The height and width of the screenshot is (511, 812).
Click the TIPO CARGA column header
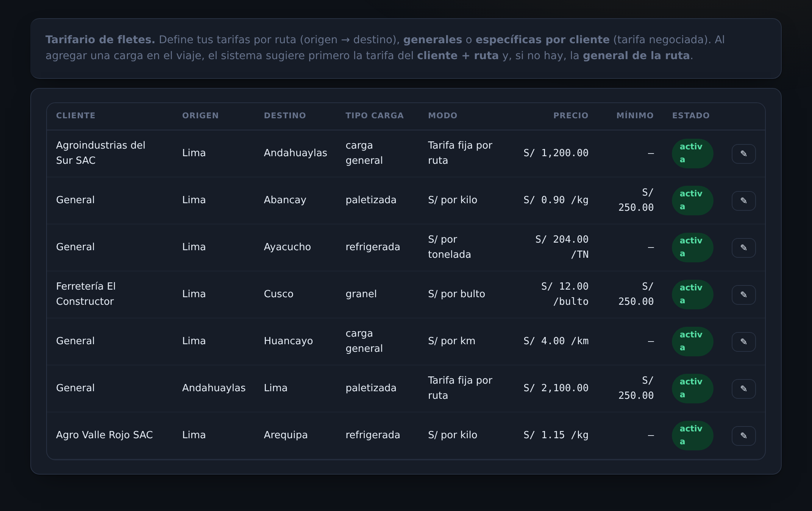pos(375,116)
